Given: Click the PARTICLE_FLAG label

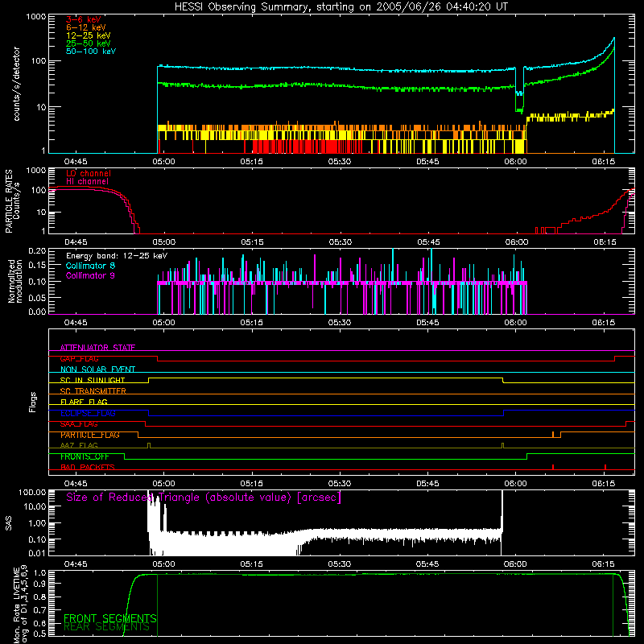Looking at the screenshot, I should click(x=90, y=435).
